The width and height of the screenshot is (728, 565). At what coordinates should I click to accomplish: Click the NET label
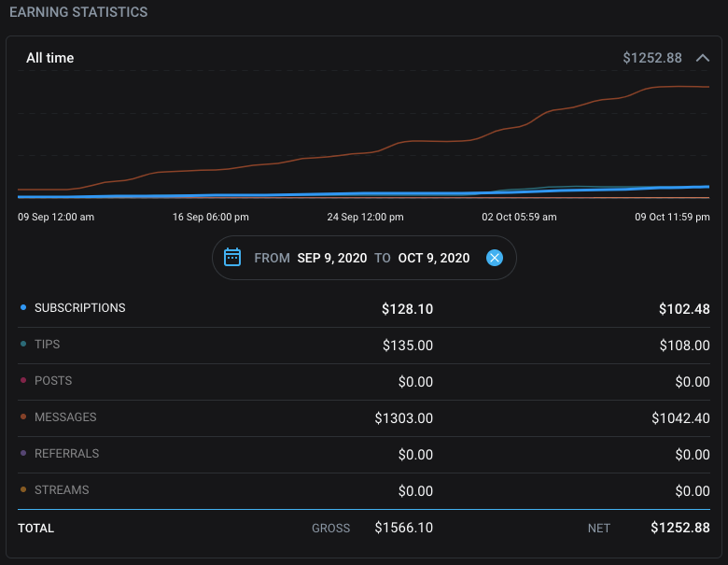[599, 529]
